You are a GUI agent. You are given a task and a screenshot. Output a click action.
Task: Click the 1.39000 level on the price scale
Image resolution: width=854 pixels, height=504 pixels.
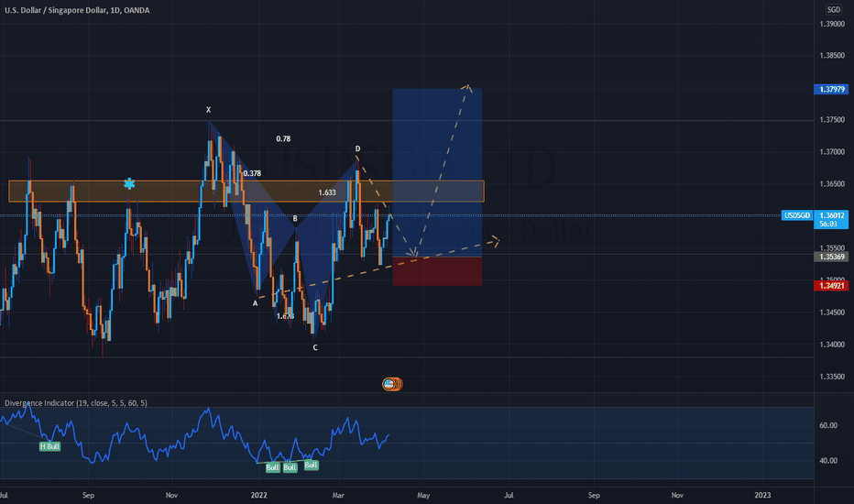coord(832,24)
